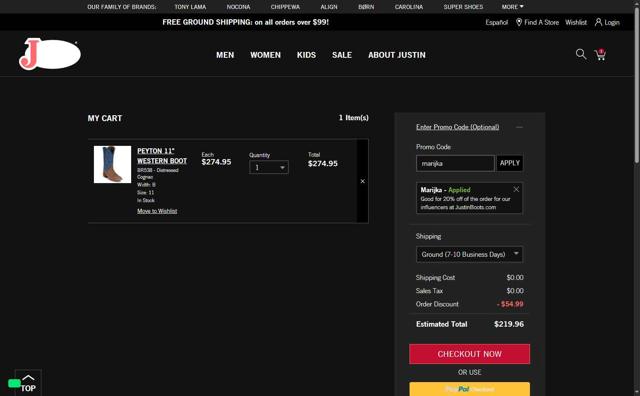Open the ABOUT JUSTIN menu
640x396 pixels.
click(x=397, y=55)
